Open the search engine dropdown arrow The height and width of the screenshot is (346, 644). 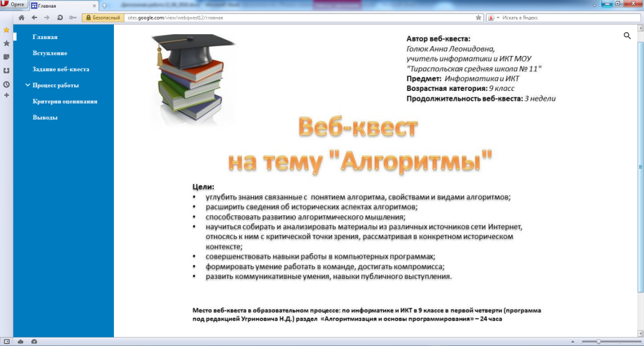[497, 17]
